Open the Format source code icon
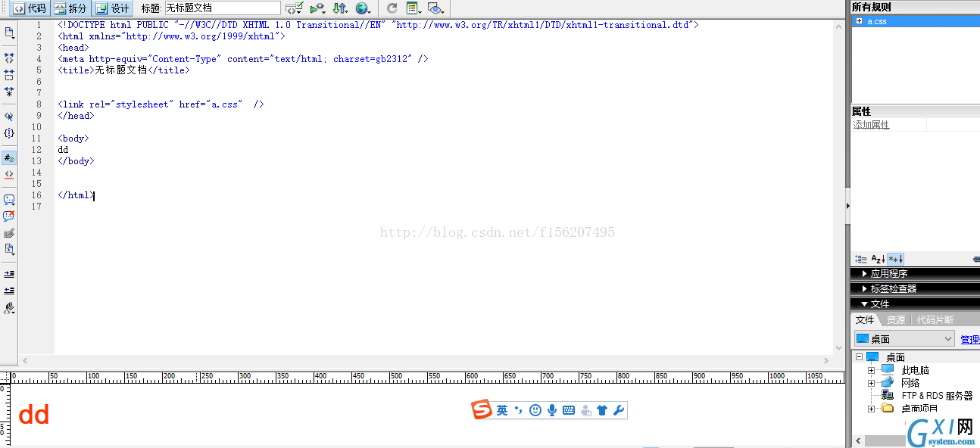The height and width of the screenshot is (448, 980). pyautogui.click(x=9, y=308)
